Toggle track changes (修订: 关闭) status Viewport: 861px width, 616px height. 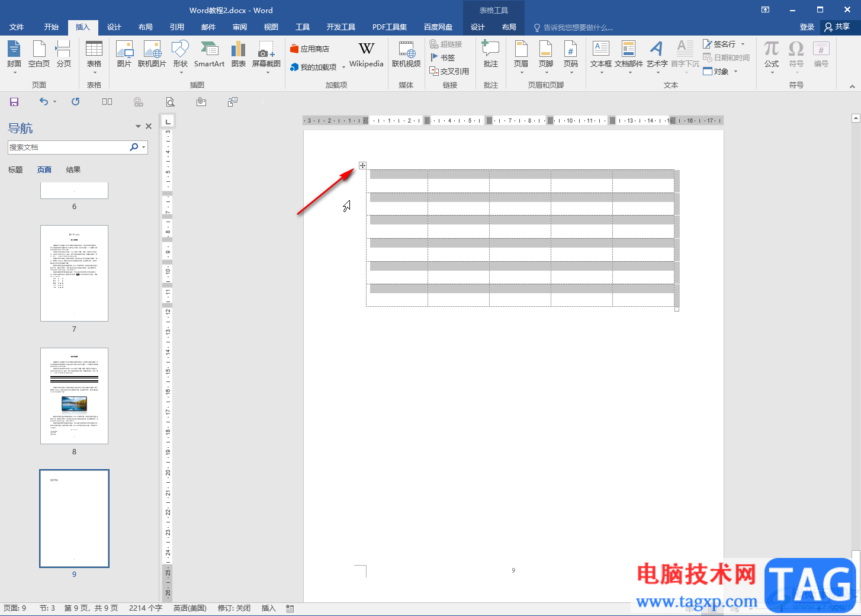[x=234, y=608]
